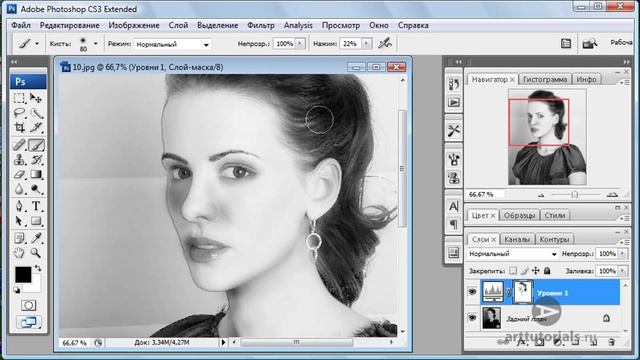This screenshot has height=360, width=640.
Task: Select the Move tool
Action: (x=36, y=98)
